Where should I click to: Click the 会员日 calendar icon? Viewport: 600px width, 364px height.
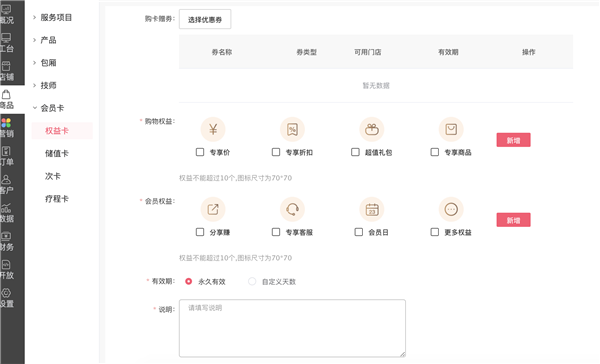(372, 209)
